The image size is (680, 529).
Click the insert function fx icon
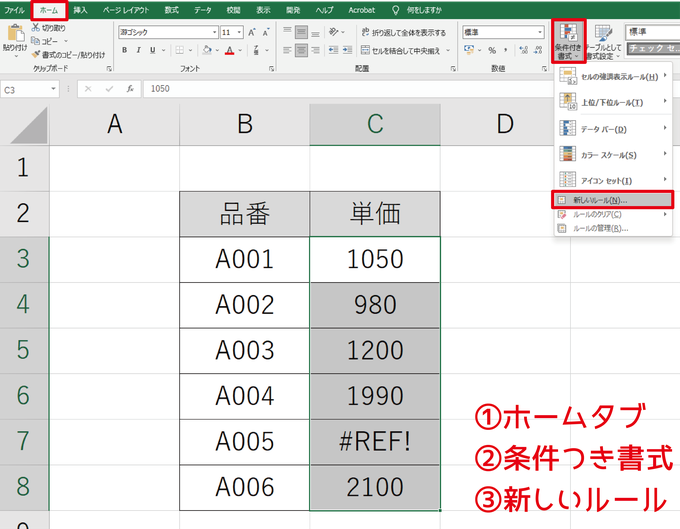[x=130, y=89]
